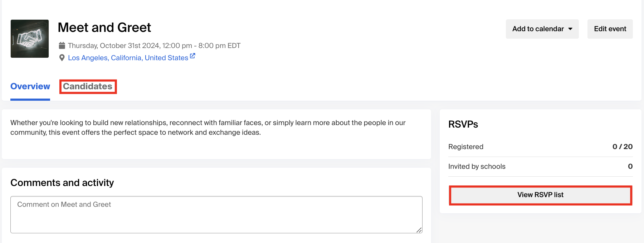Select the Overview tab

tap(30, 86)
